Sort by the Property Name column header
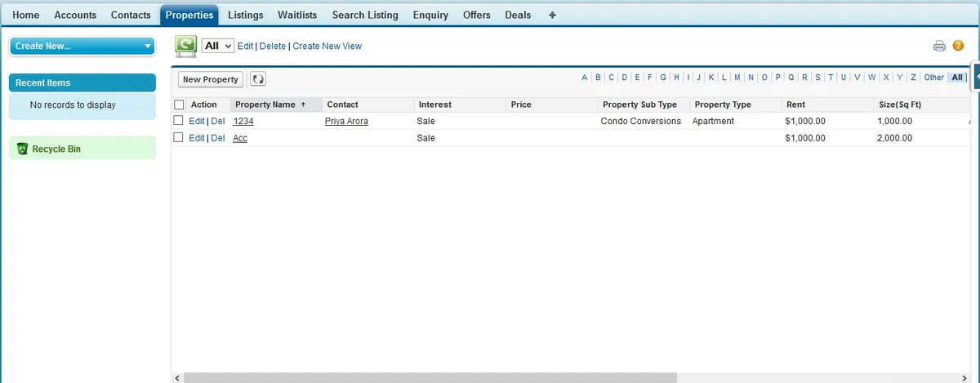Viewport: 980px width, 383px height. [276, 105]
